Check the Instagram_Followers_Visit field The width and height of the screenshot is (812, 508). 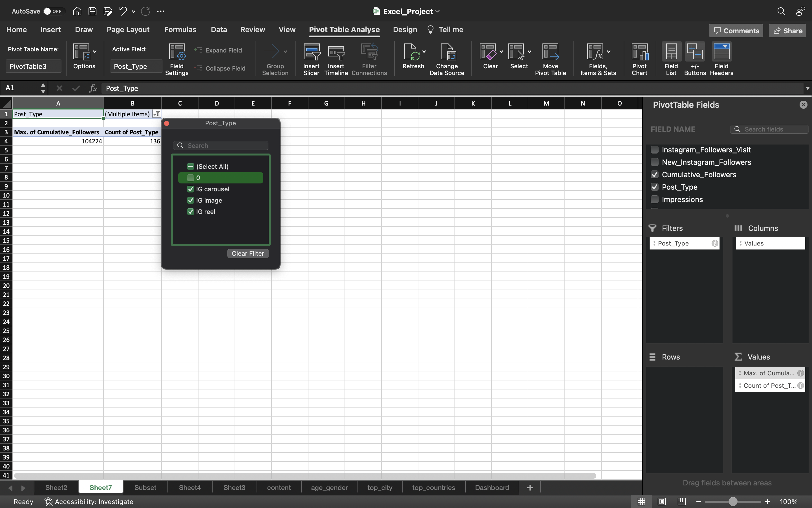pos(655,150)
